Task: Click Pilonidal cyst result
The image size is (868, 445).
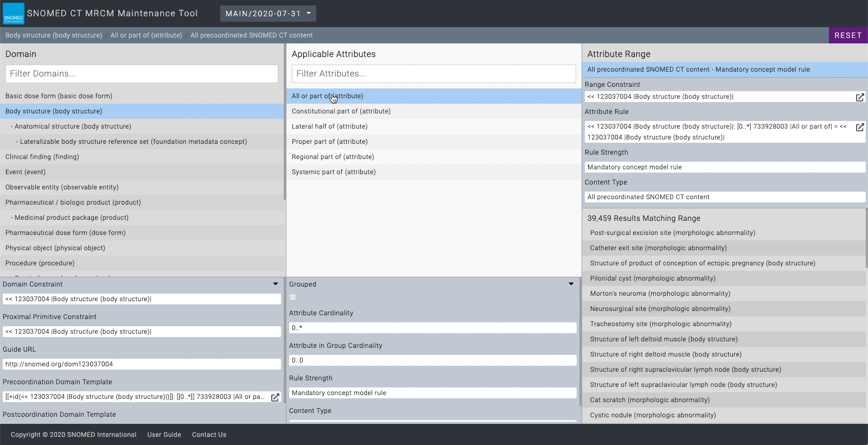Action: (x=724, y=278)
